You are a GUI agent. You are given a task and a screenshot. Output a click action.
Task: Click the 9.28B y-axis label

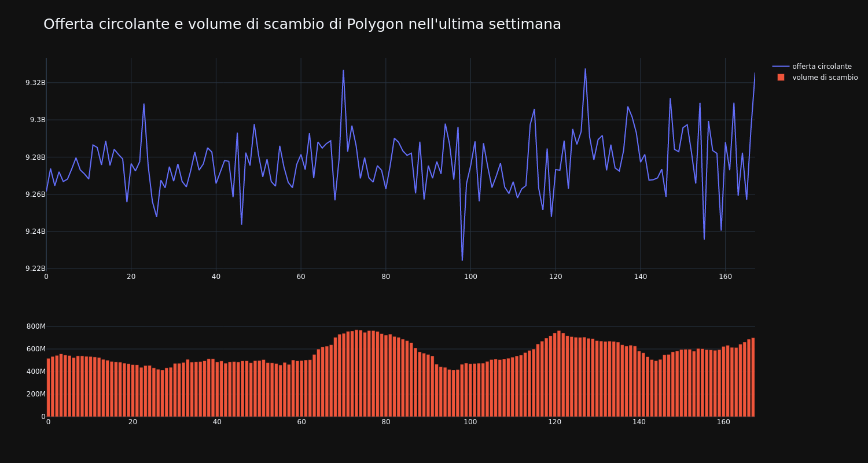click(35, 157)
